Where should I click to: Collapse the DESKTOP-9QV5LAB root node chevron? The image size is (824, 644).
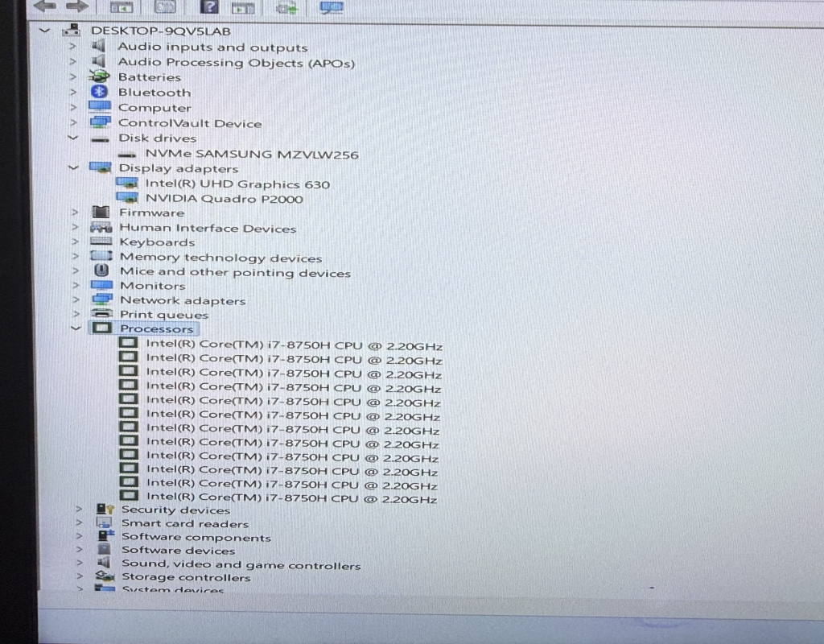pyautogui.click(x=45, y=31)
